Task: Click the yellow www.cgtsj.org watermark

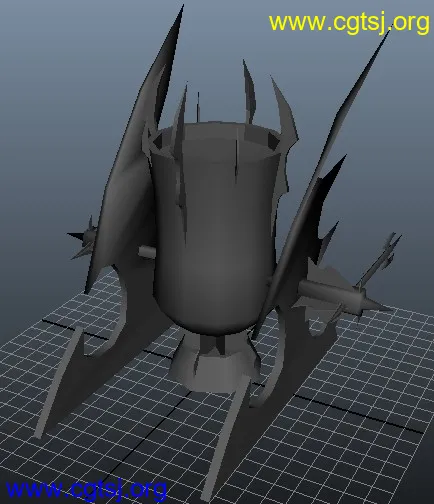Action: pos(349,23)
